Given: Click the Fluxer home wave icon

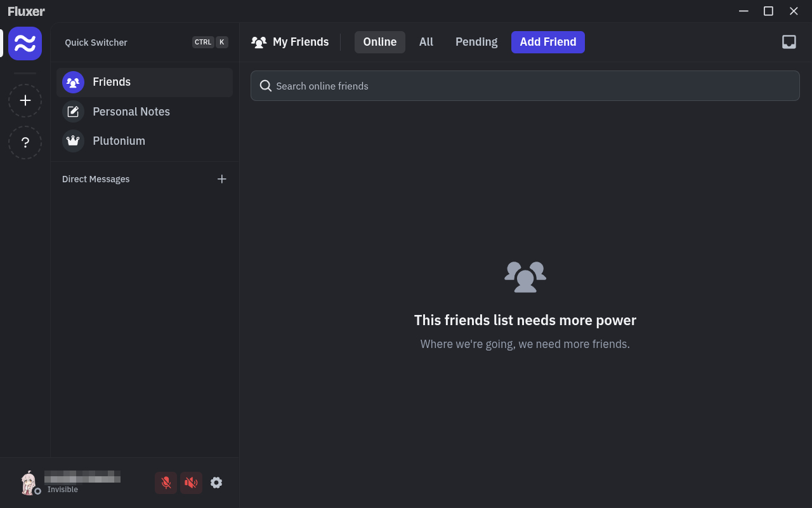Looking at the screenshot, I should tap(25, 43).
